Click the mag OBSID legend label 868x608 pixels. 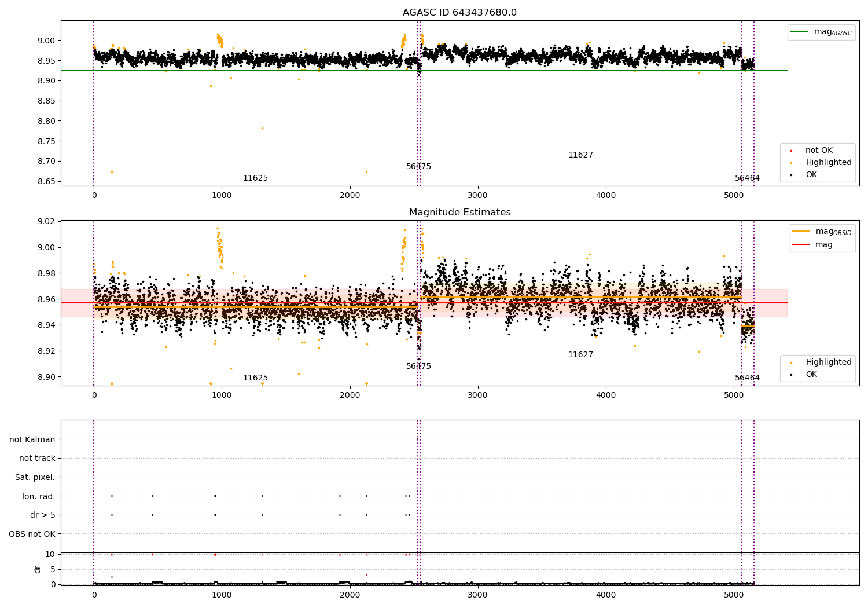tap(833, 232)
